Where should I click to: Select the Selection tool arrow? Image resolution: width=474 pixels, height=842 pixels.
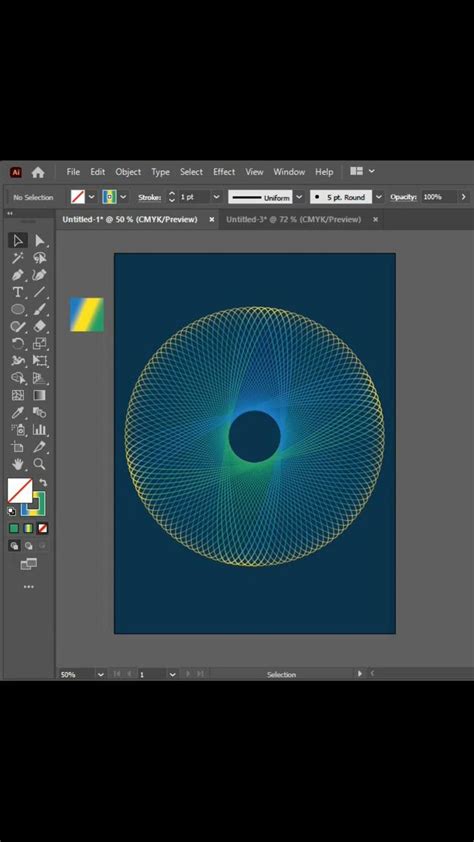coord(18,241)
